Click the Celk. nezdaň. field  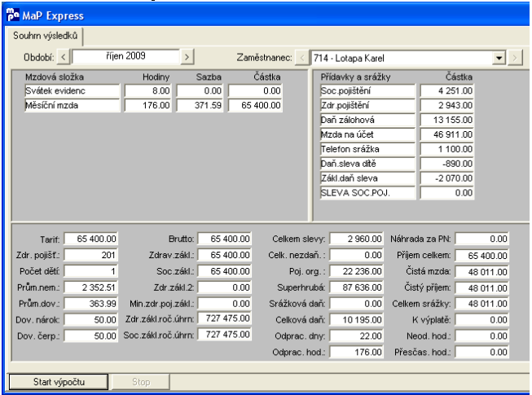point(356,255)
